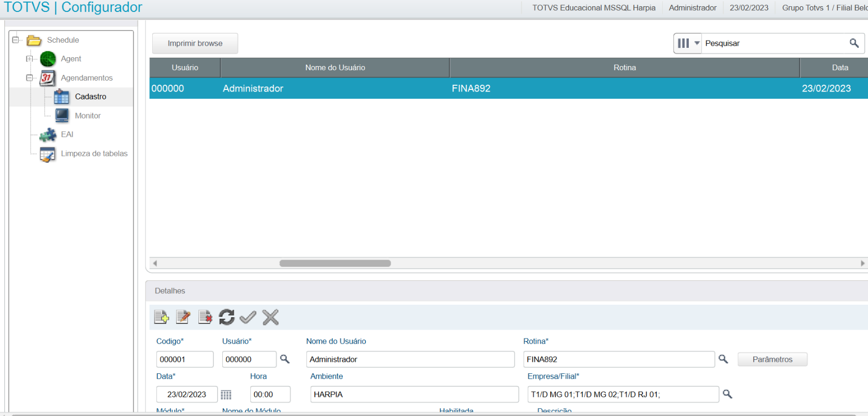Click the Codigo field containing 000001
Screen dimensions: 868x416
pos(185,359)
